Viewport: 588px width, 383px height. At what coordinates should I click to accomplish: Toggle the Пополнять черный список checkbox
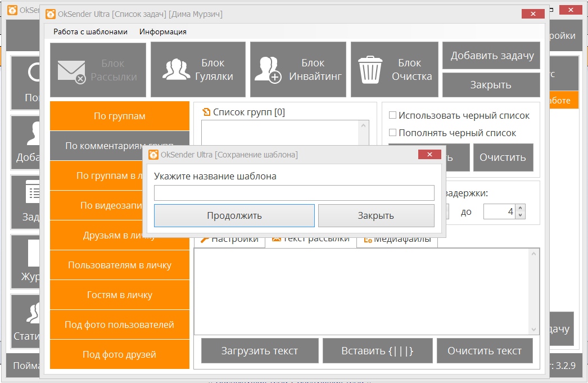point(393,133)
